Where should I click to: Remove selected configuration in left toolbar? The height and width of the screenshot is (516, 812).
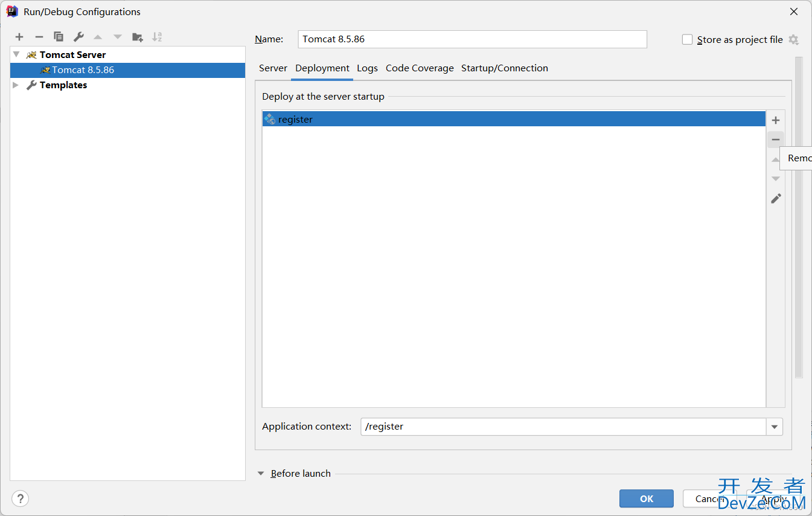pyautogui.click(x=39, y=37)
